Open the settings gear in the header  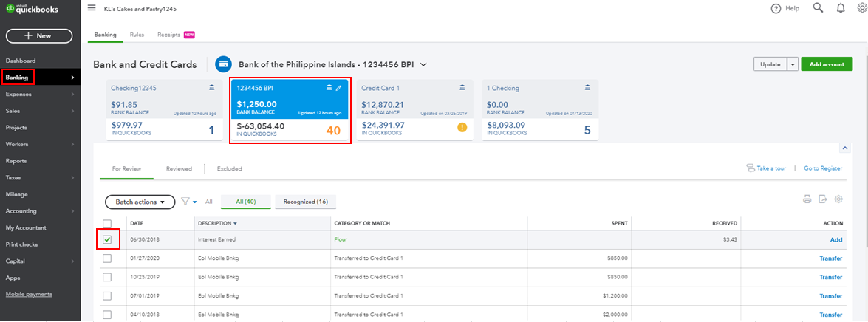[862, 7]
